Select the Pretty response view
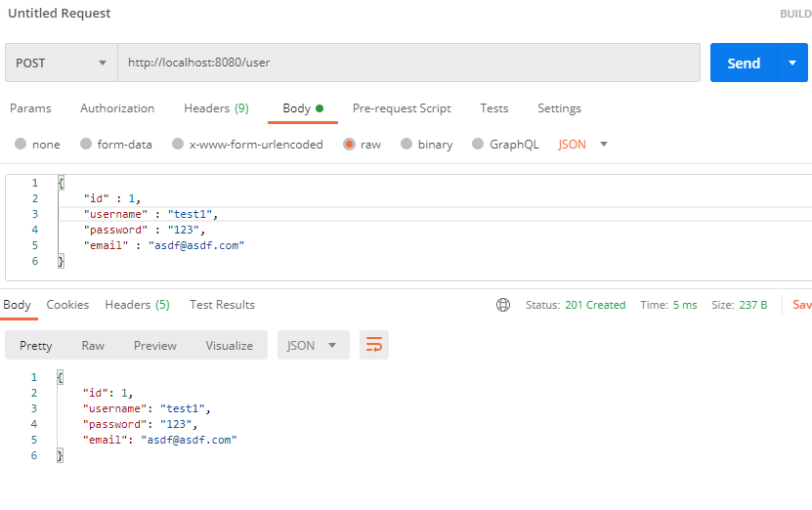This screenshot has width=812, height=510. (x=36, y=345)
